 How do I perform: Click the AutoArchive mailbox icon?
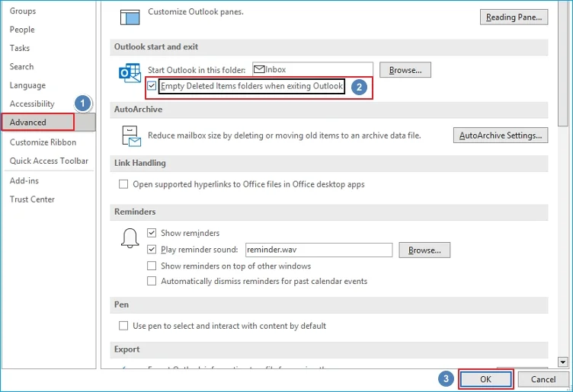[131, 136]
